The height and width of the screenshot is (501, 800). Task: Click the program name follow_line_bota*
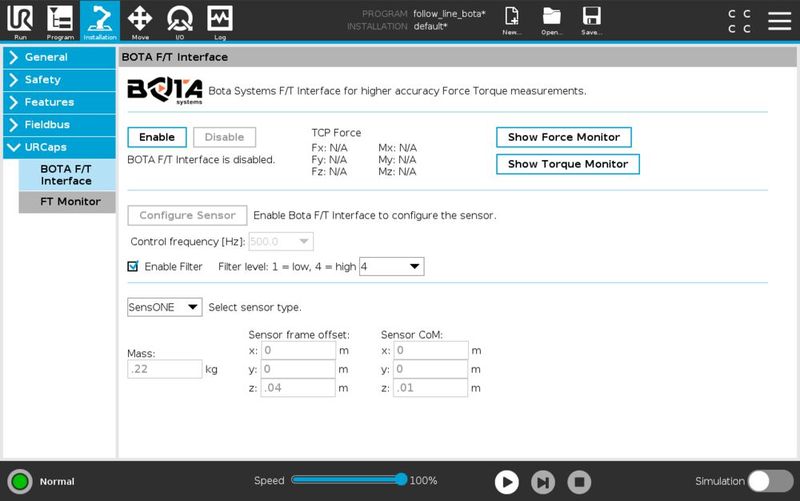(x=449, y=14)
